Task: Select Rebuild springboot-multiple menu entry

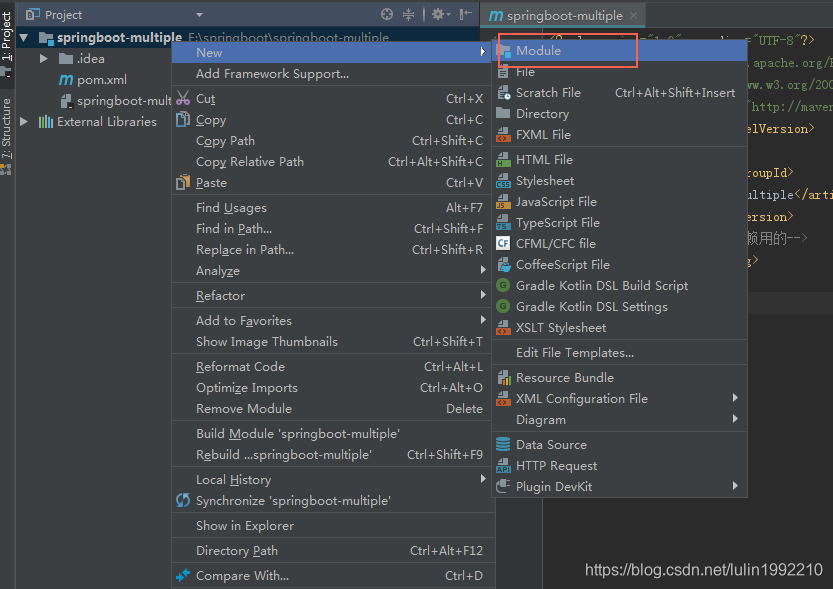Action: (332, 455)
